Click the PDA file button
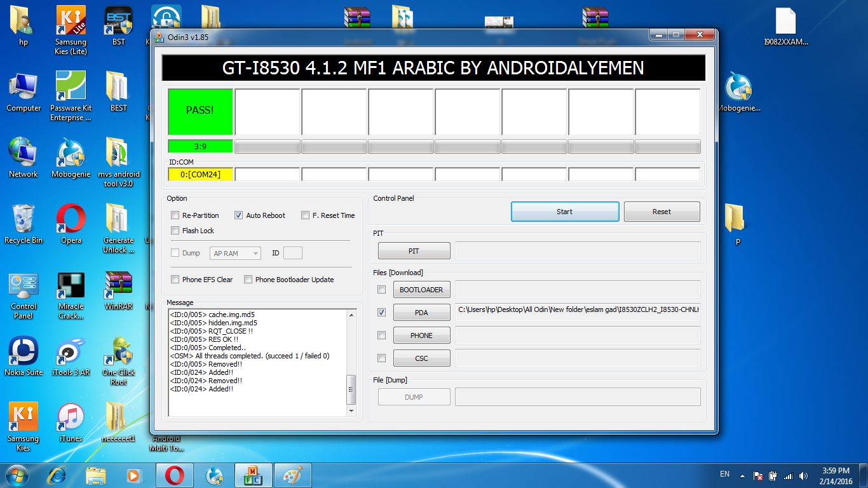 (x=421, y=313)
